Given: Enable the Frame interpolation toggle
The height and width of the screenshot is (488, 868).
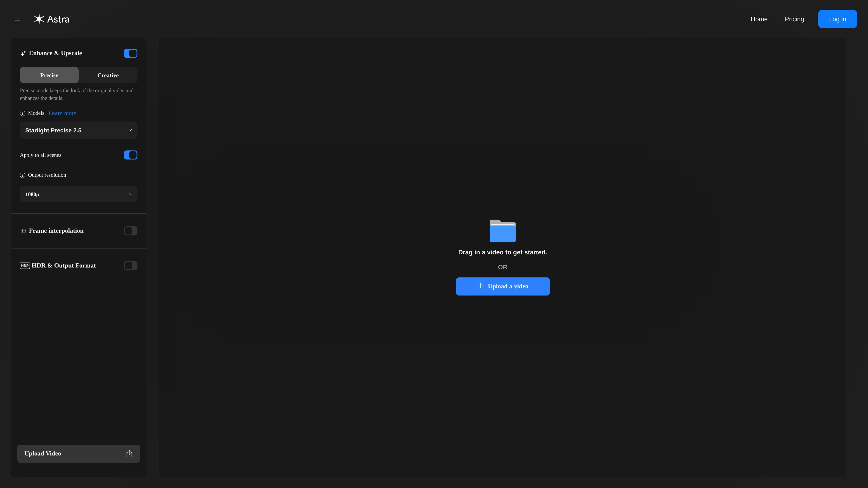Looking at the screenshot, I should [x=130, y=231].
